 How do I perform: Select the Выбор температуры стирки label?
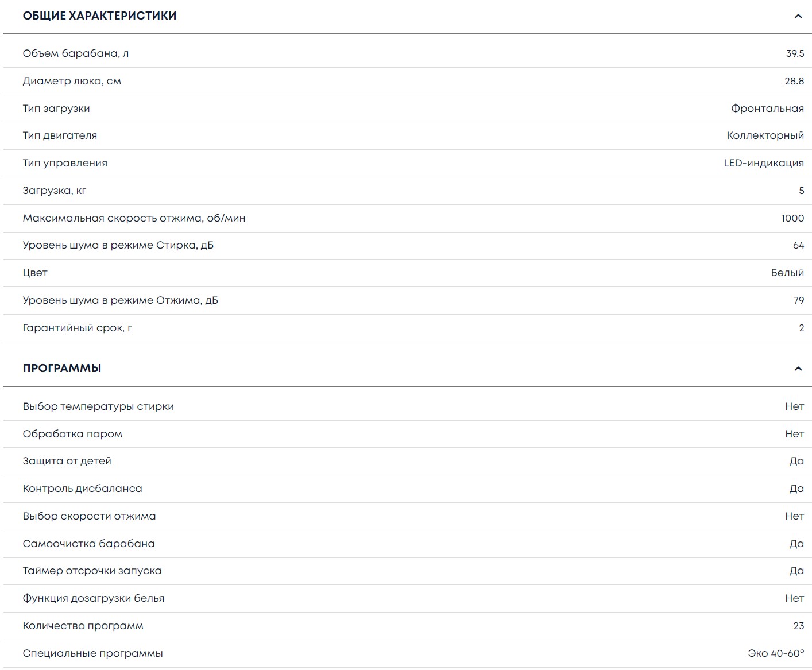coord(98,406)
